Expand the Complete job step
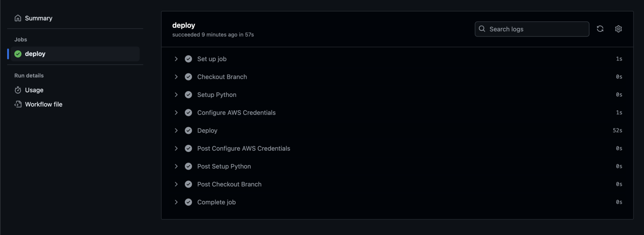Viewport: 644px width, 235px height. 176,202
